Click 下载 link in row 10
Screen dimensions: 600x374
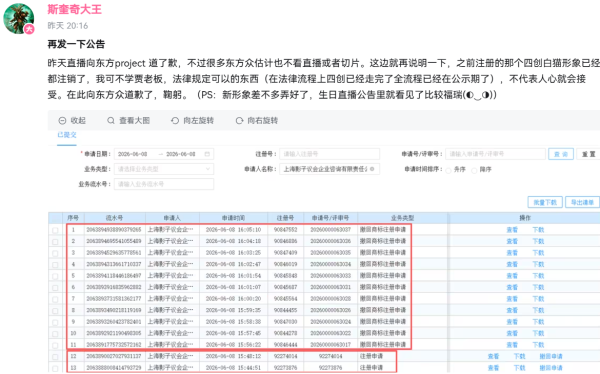pos(538,333)
